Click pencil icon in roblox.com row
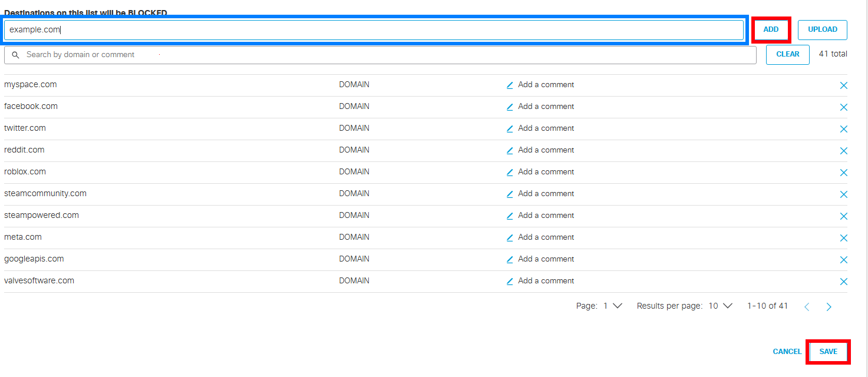868x377 pixels. click(510, 172)
